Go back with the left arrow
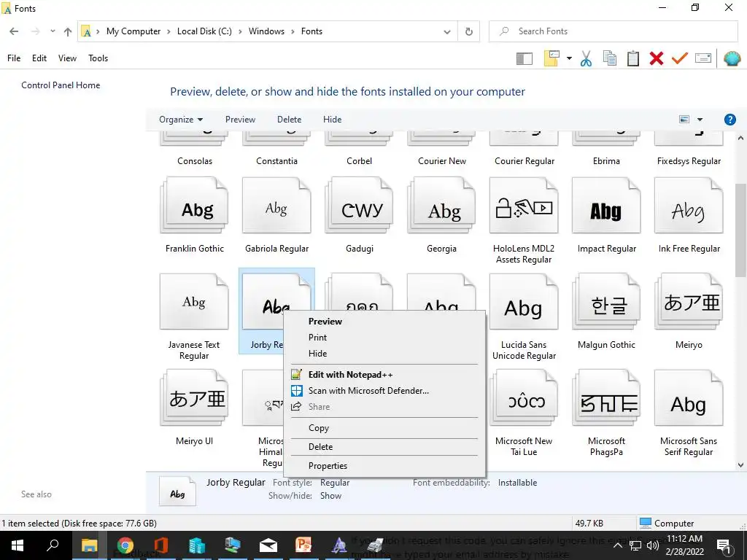 (14, 31)
